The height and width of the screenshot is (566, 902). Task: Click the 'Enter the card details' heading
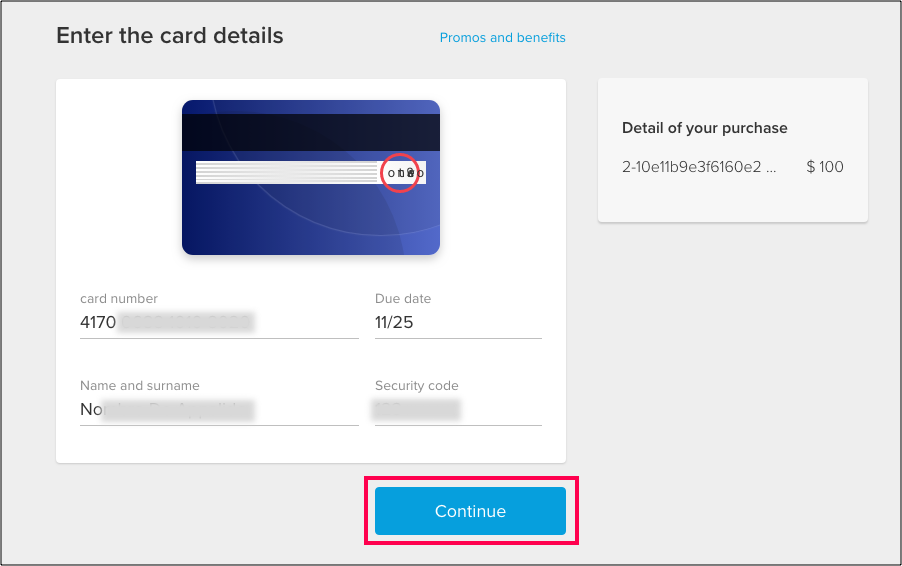(170, 36)
